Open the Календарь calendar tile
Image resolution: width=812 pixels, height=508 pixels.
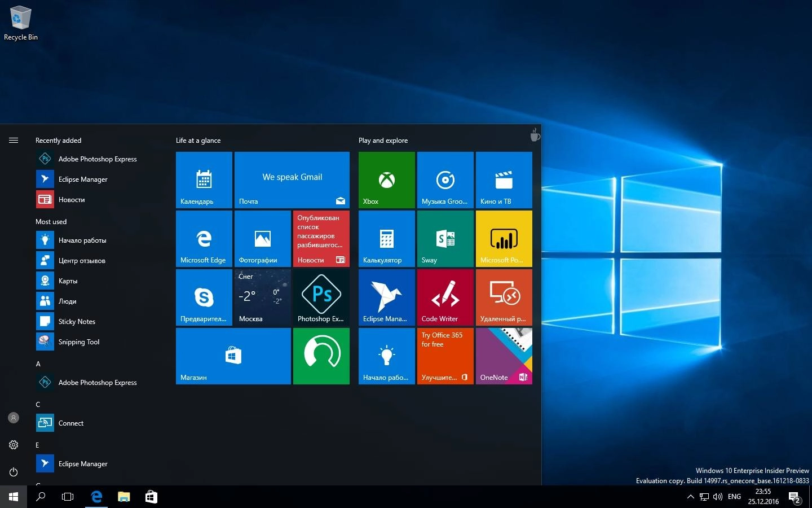[x=204, y=180]
